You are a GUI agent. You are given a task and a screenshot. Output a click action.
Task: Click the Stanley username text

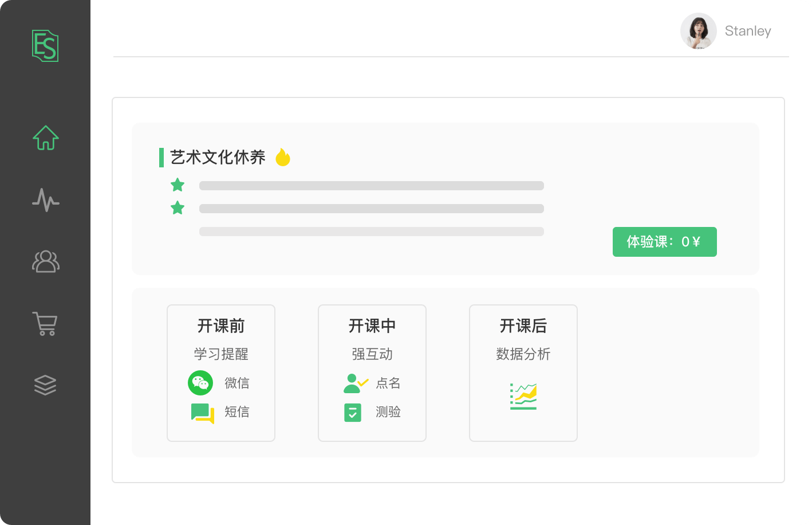tap(747, 31)
